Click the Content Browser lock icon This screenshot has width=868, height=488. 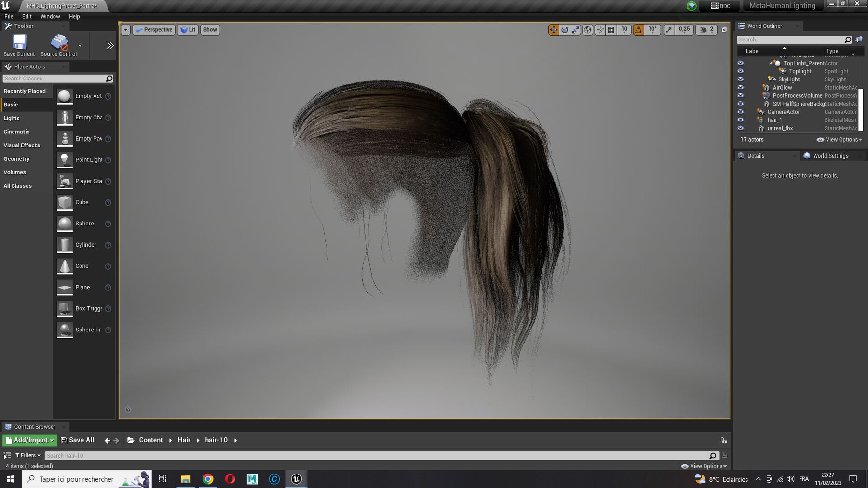pyautogui.click(x=724, y=440)
